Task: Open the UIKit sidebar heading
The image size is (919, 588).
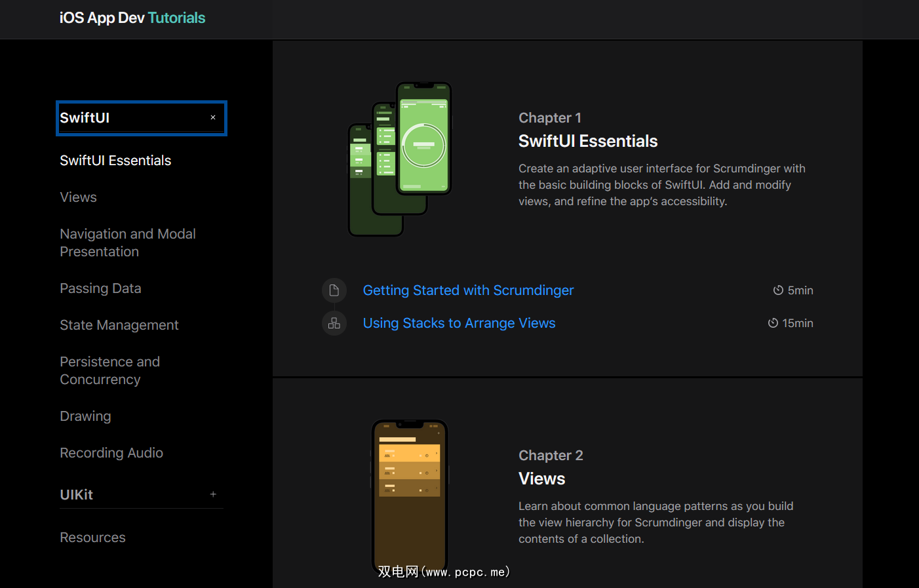Action: [x=77, y=495]
